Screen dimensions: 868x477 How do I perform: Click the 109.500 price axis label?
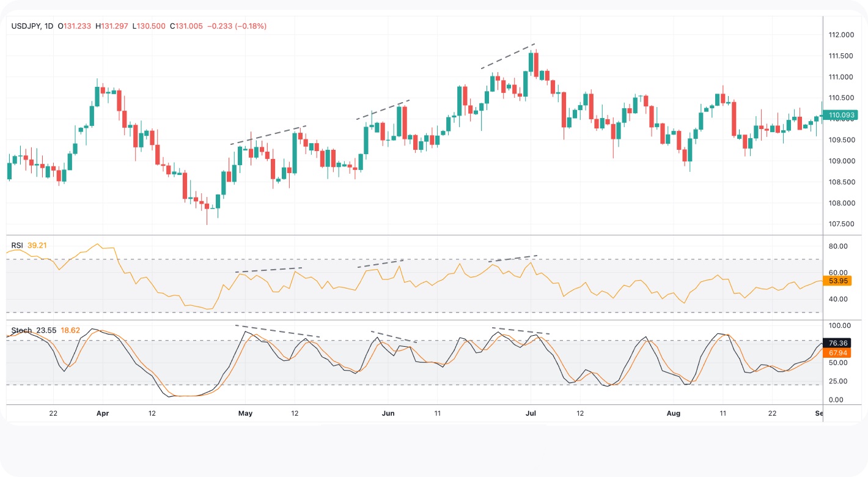pyautogui.click(x=841, y=140)
